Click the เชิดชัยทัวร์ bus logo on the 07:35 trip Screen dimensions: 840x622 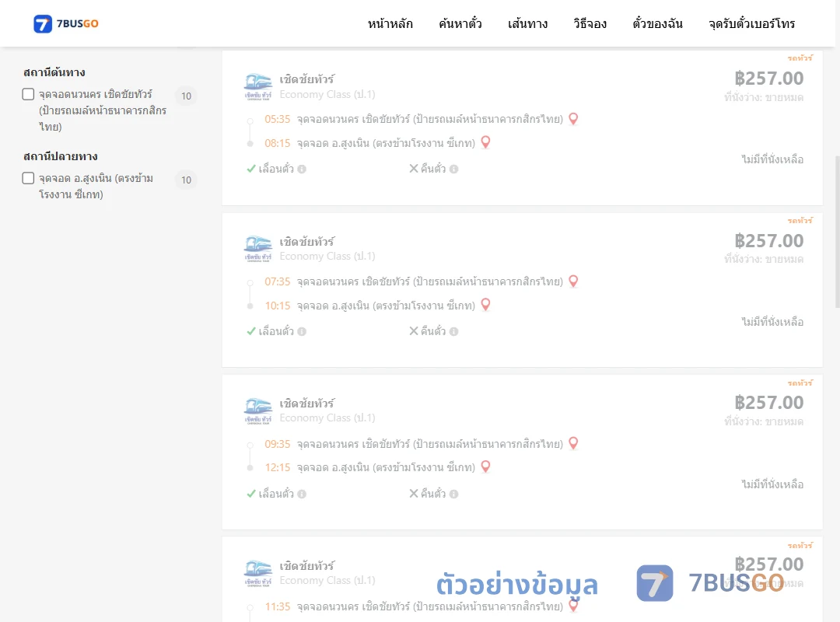point(258,249)
